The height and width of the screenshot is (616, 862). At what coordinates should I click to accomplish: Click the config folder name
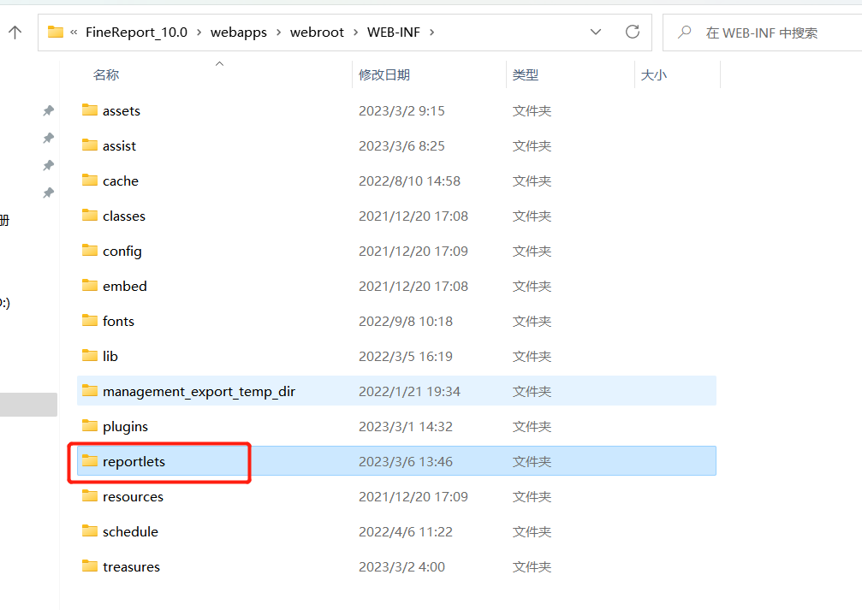click(122, 252)
